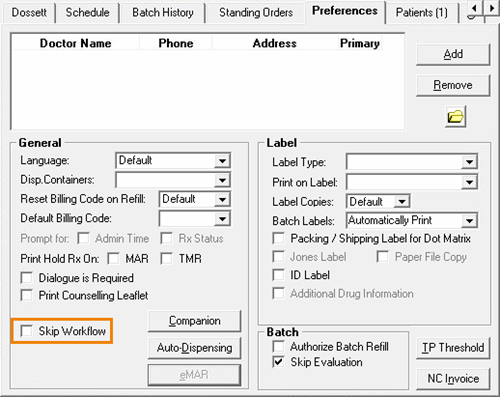The width and height of the screenshot is (500, 397).
Task: Toggle the Rx Status checkbox
Action: 166,238
